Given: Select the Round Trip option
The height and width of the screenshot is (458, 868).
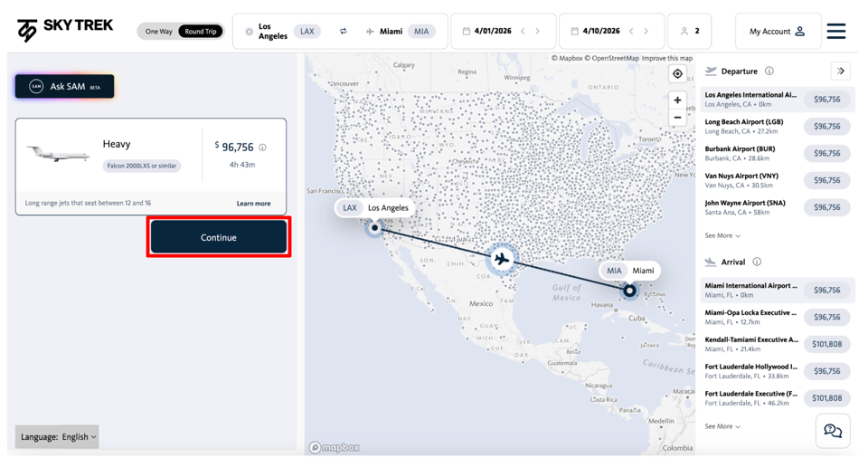Looking at the screenshot, I should point(200,32).
